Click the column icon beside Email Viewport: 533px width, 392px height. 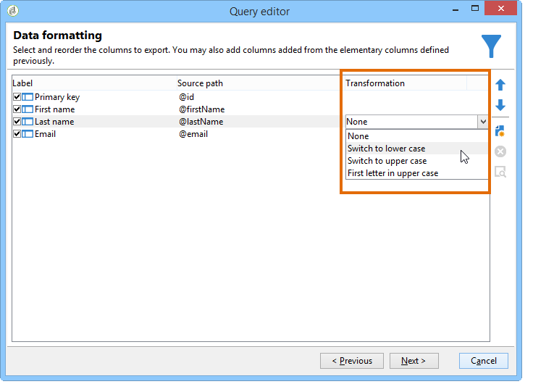pos(28,134)
